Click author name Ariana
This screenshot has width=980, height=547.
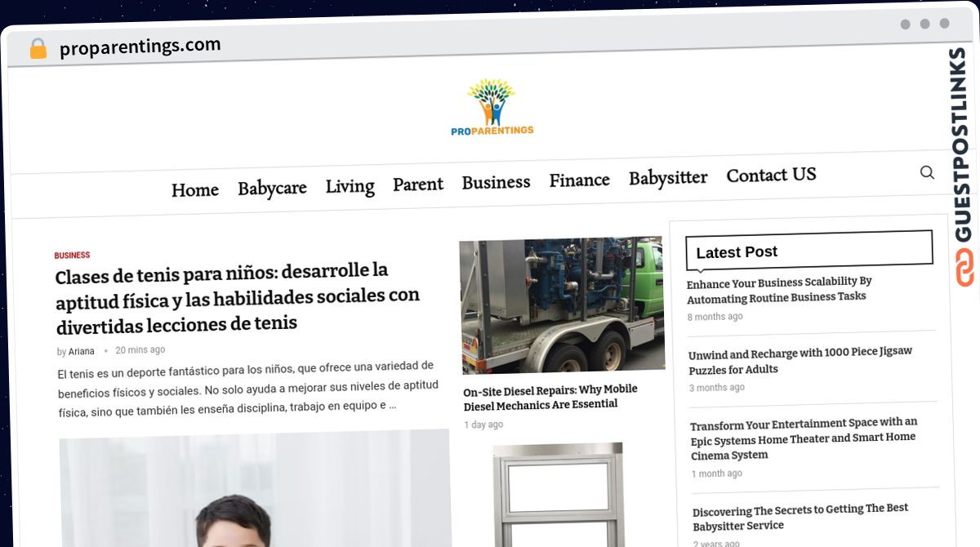(x=82, y=351)
